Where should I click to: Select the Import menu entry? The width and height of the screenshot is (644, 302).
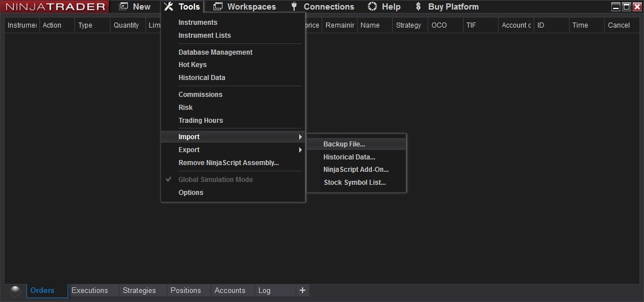click(233, 137)
